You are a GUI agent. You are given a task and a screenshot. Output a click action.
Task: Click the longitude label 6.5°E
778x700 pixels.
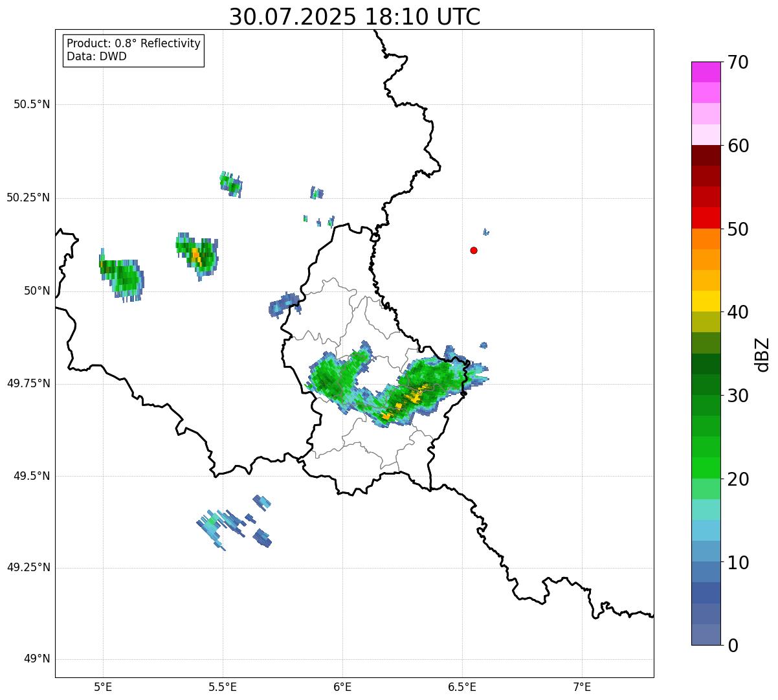click(462, 686)
